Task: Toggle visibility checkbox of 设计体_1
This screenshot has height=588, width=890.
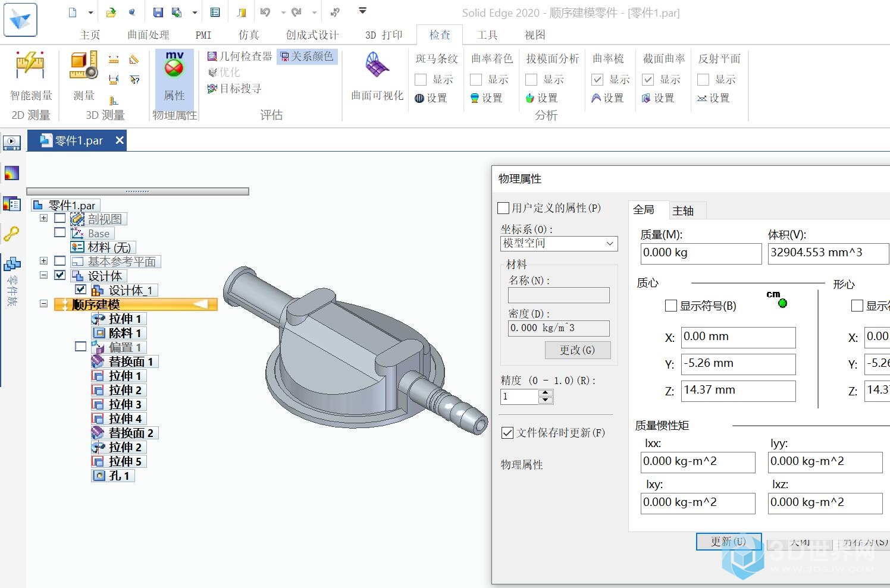Action: coord(81,290)
